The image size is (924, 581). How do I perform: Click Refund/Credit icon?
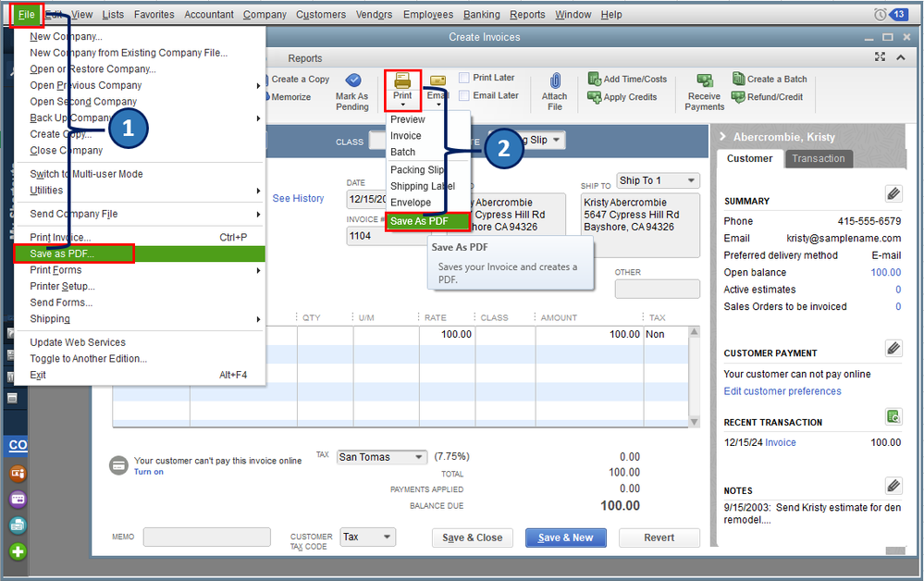pos(738,96)
